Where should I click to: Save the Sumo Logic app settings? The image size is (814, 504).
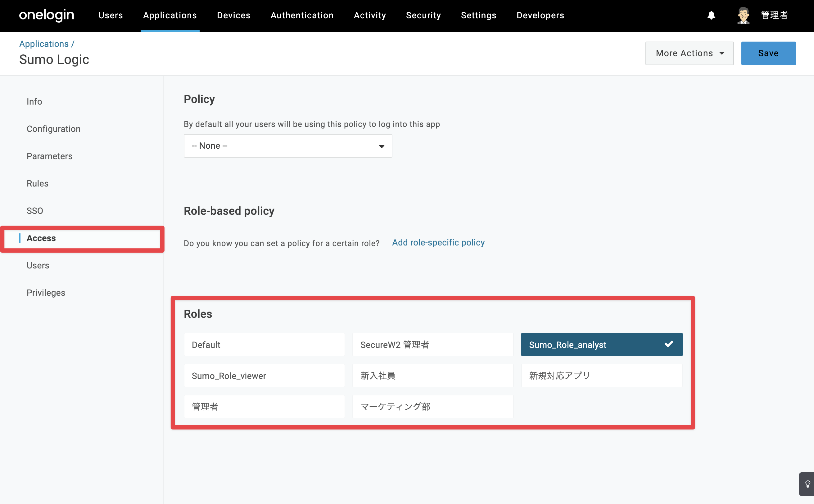(x=768, y=53)
